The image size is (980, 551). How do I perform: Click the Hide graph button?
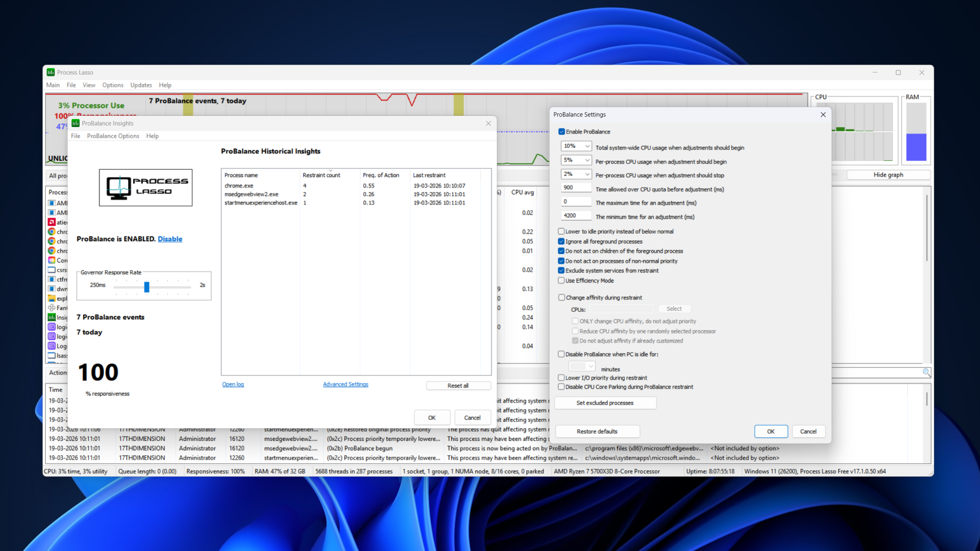[x=888, y=175]
